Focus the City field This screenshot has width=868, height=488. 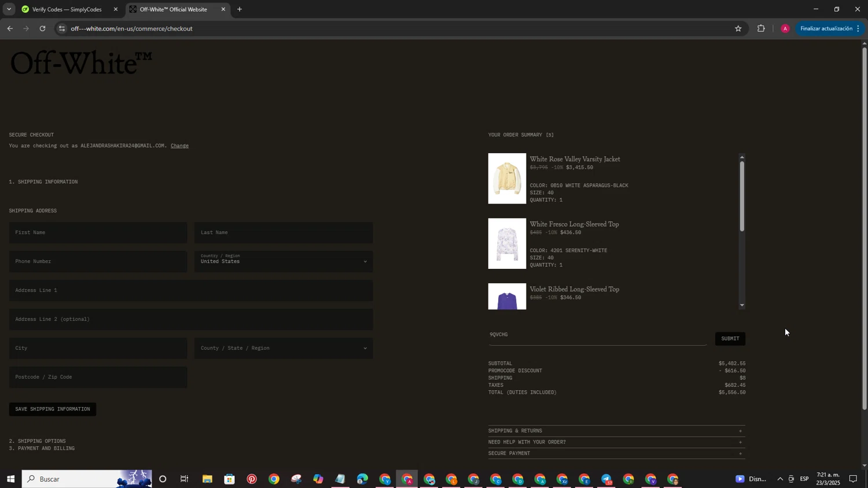[x=98, y=348]
